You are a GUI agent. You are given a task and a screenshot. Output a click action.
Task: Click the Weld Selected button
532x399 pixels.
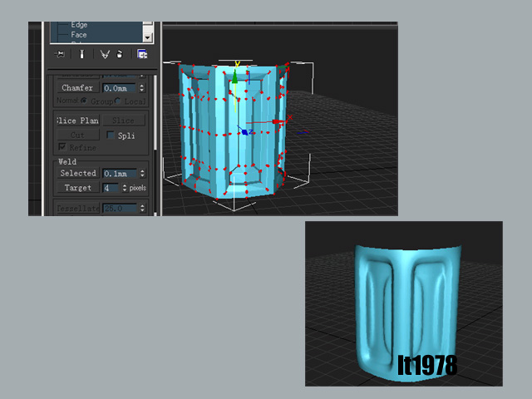[x=78, y=173]
